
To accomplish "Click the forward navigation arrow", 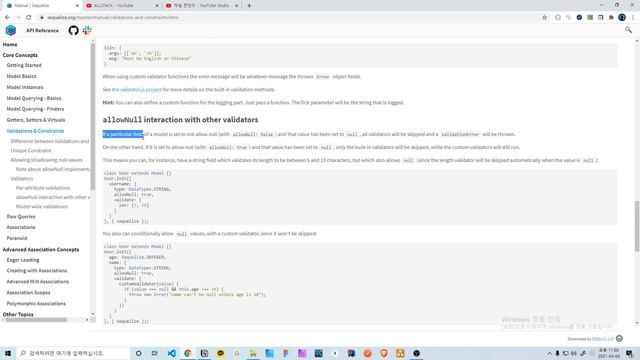I will (18, 18).
